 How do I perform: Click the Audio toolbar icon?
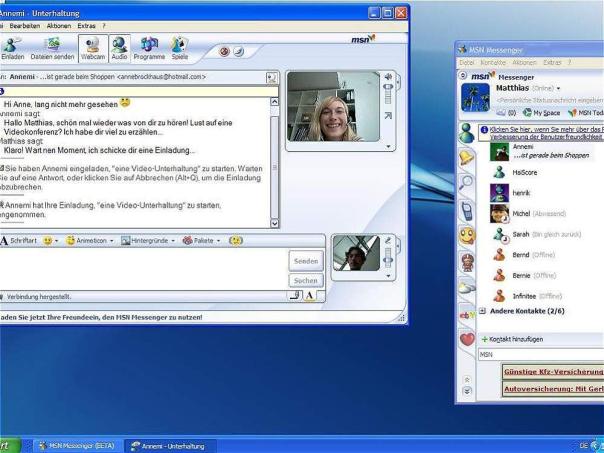coord(119,48)
